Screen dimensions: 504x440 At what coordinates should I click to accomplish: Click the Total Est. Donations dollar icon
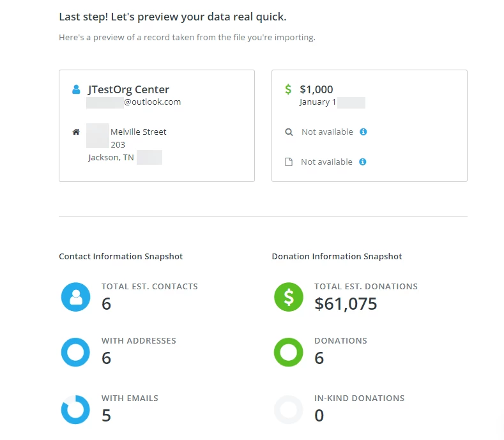(289, 297)
